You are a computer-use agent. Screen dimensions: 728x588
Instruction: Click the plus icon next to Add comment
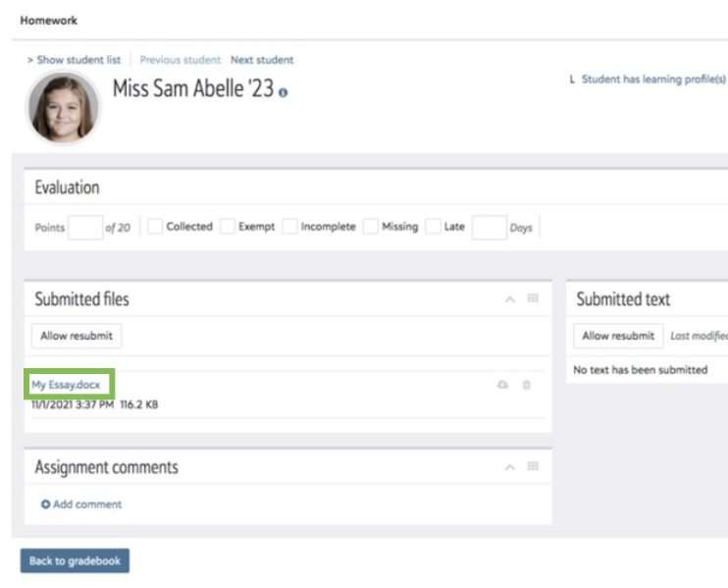pos(45,505)
